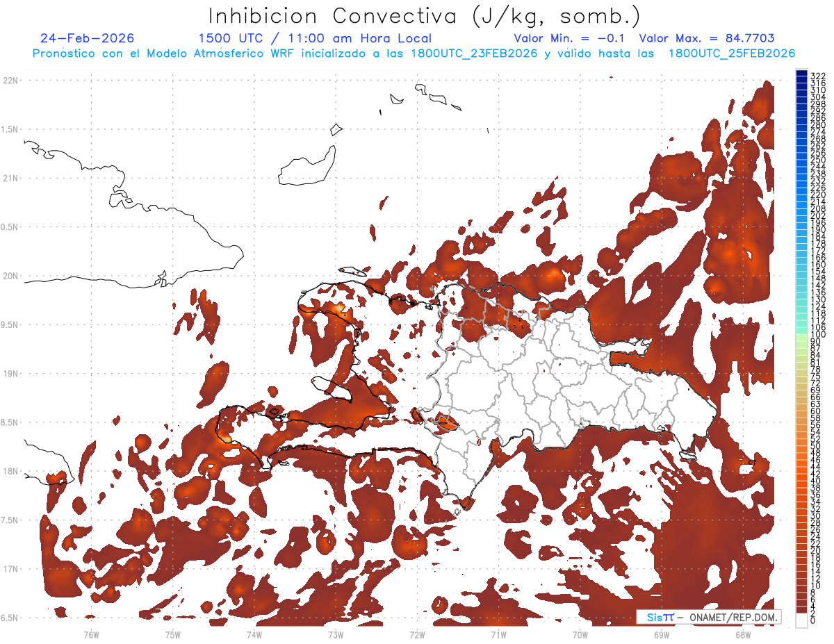
Task: Click the 20N latitude label
Action: point(11,276)
